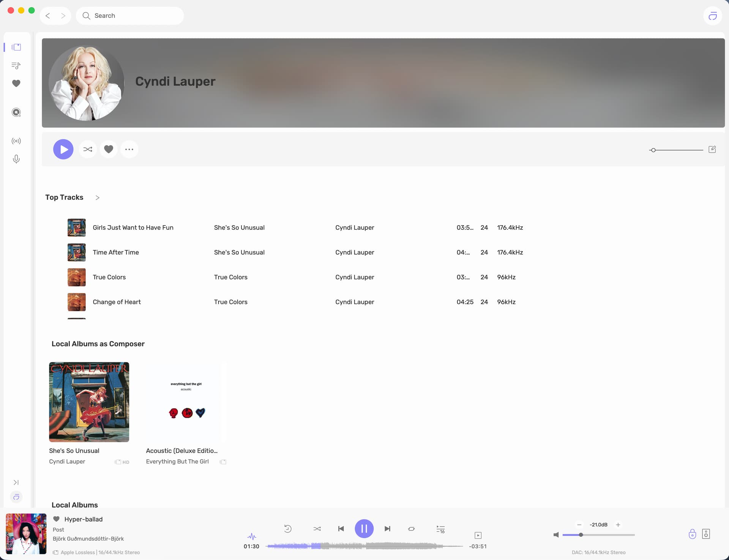The height and width of the screenshot is (560, 729).
Task: Open the Playlists sidebar icon
Action: [x=16, y=65]
